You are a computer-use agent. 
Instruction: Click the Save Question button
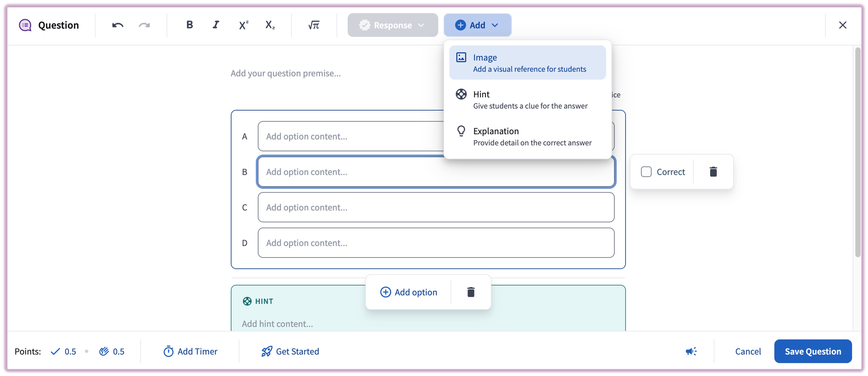tap(813, 352)
